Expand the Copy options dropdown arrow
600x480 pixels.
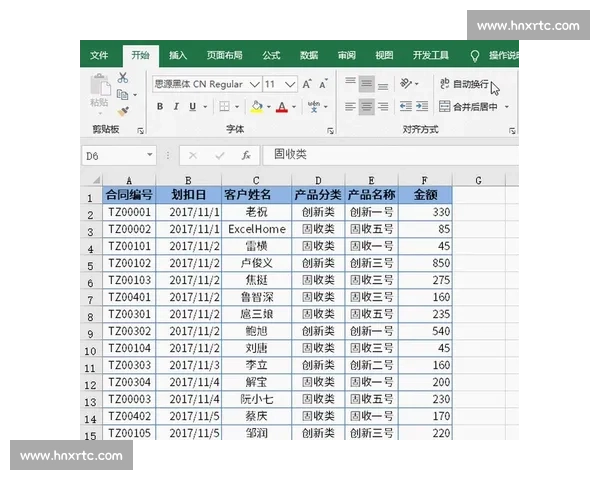point(135,95)
